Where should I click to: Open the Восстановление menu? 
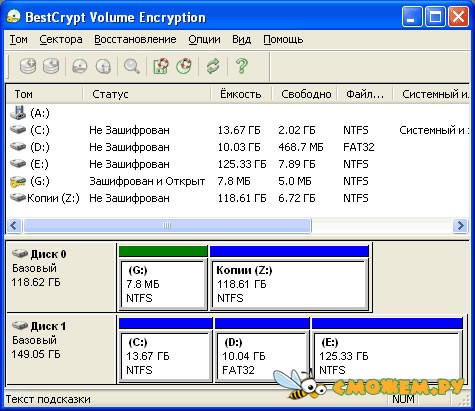point(135,39)
